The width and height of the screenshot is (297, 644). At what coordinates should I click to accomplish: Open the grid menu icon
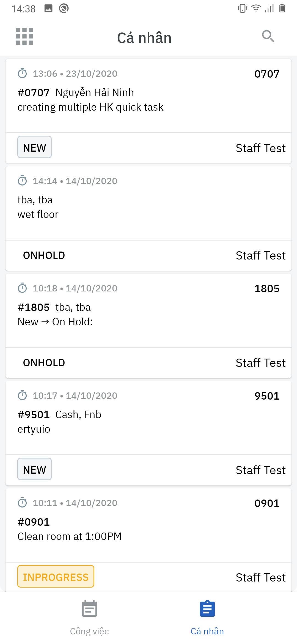point(24,36)
